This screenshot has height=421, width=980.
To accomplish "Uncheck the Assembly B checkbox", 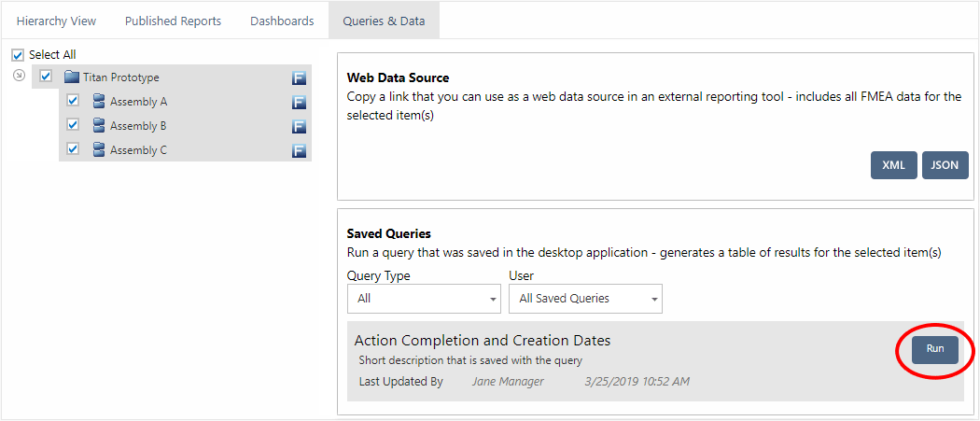I will click(x=73, y=126).
